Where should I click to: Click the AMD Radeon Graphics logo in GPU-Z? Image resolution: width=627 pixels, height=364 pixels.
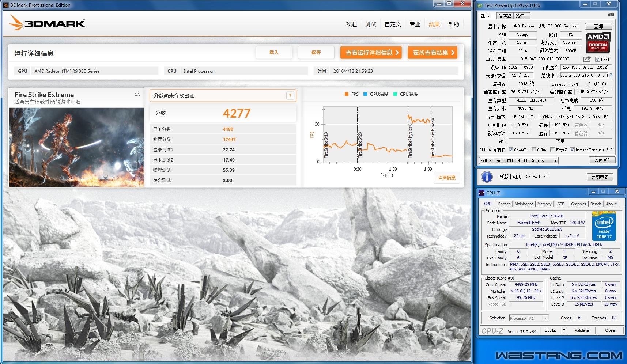[598, 43]
